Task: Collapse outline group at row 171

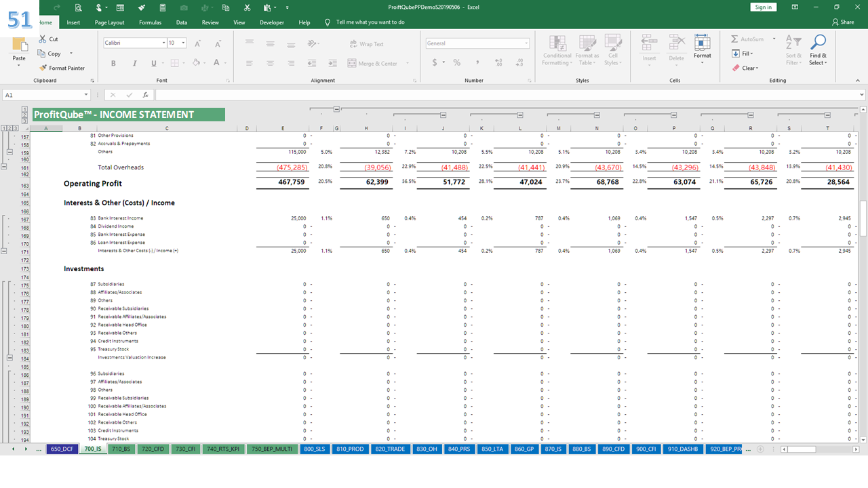Action: [5, 251]
